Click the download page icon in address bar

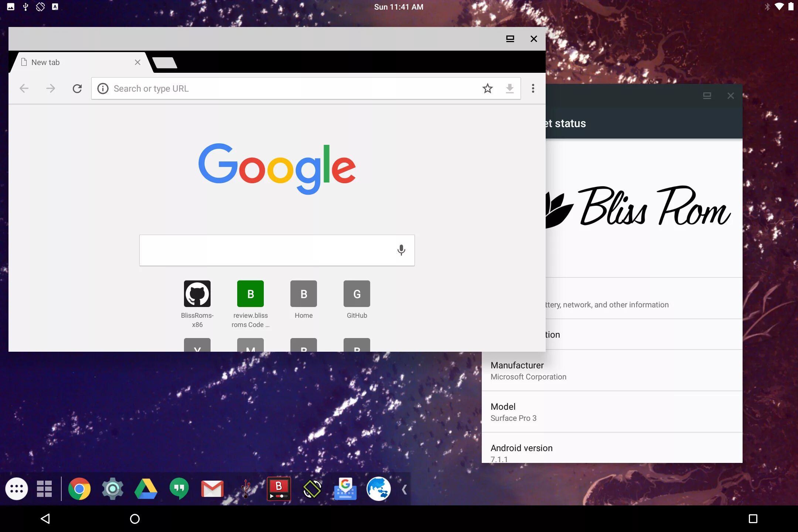(x=510, y=88)
